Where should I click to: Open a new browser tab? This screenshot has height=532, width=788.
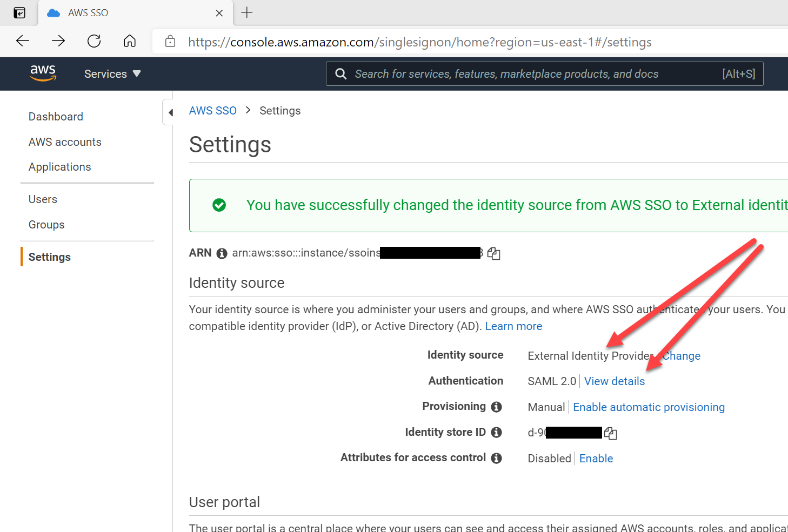pos(247,12)
